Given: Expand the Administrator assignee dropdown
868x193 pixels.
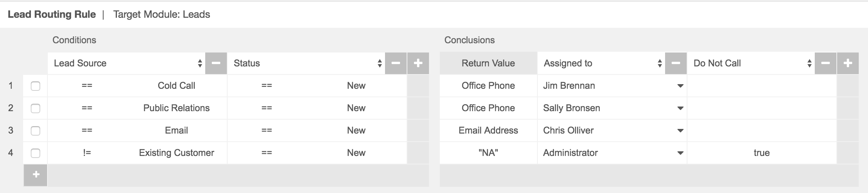Looking at the screenshot, I should 681,153.
